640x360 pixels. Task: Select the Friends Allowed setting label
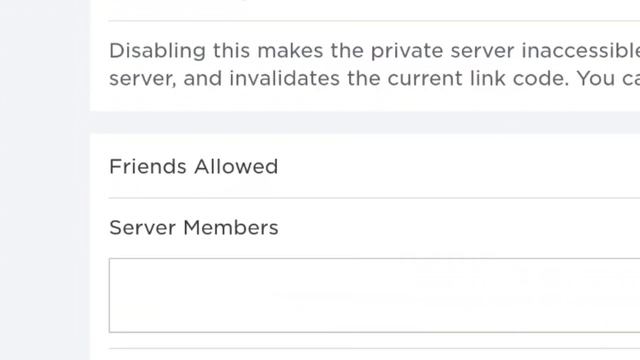click(193, 167)
